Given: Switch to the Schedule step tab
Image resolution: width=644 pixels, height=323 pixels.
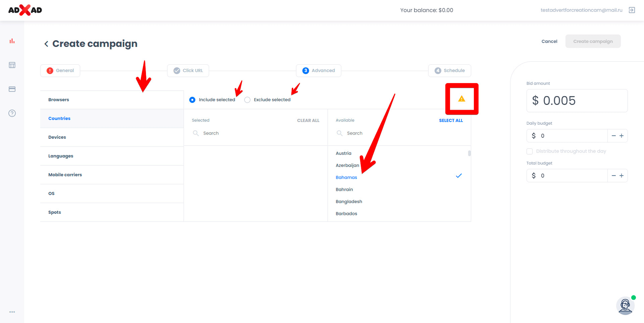Looking at the screenshot, I should [449, 71].
